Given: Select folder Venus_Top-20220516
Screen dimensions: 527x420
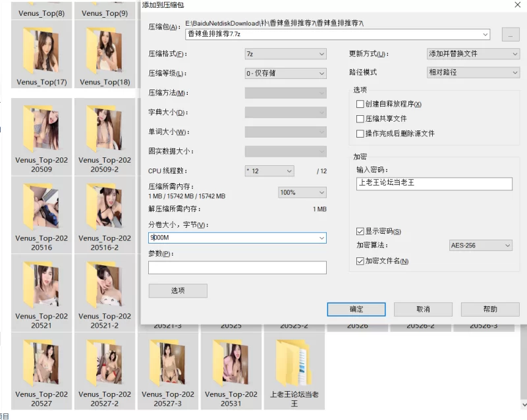Looking at the screenshot, I should tap(42, 215).
